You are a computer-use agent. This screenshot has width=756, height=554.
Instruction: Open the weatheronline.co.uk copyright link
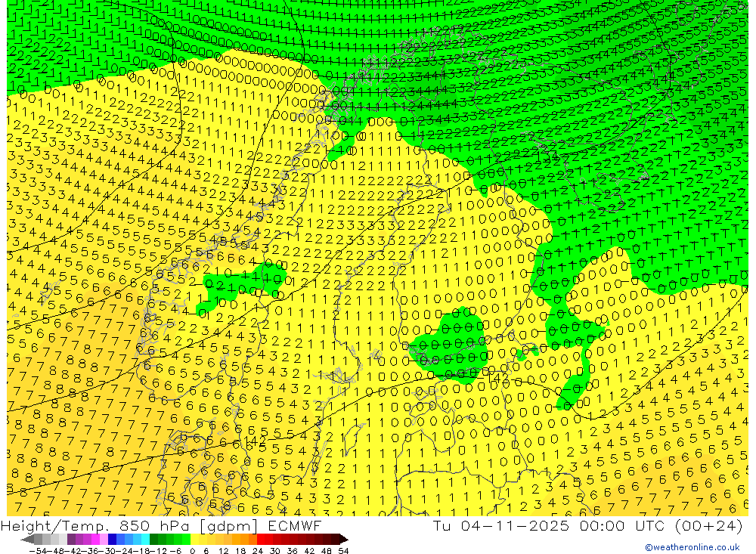pos(692,547)
